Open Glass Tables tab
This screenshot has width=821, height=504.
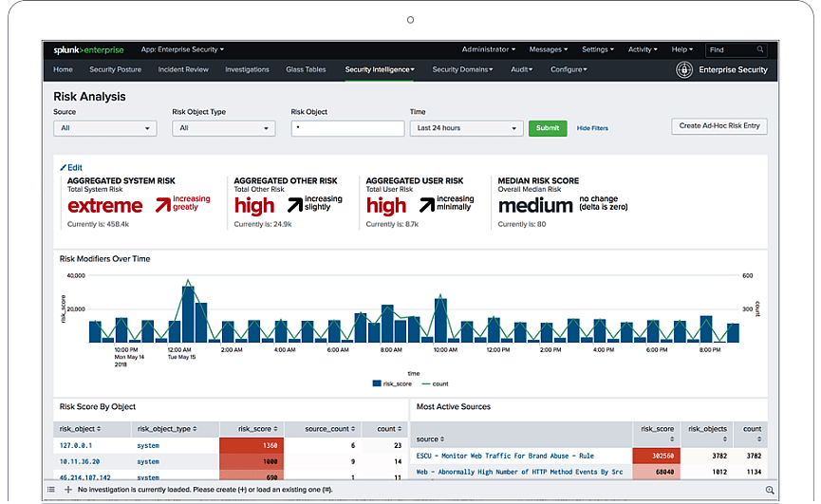coord(306,69)
